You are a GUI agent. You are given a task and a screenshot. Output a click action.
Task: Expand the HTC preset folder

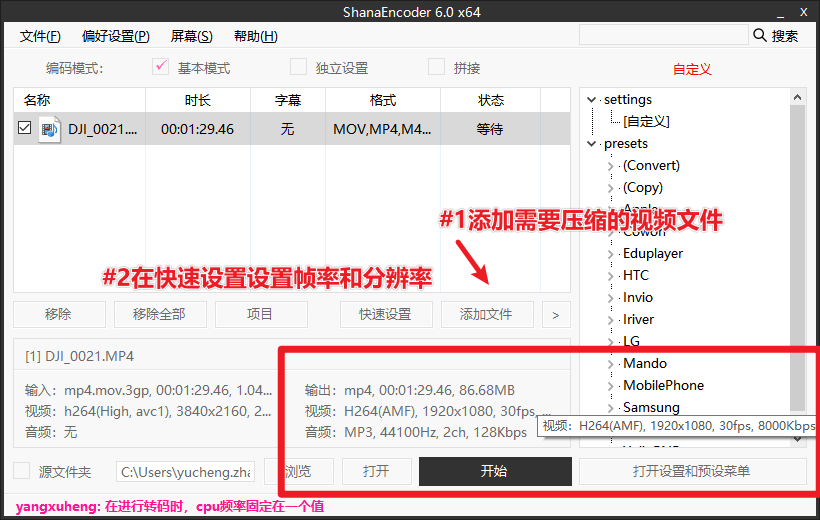pos(610,276)
